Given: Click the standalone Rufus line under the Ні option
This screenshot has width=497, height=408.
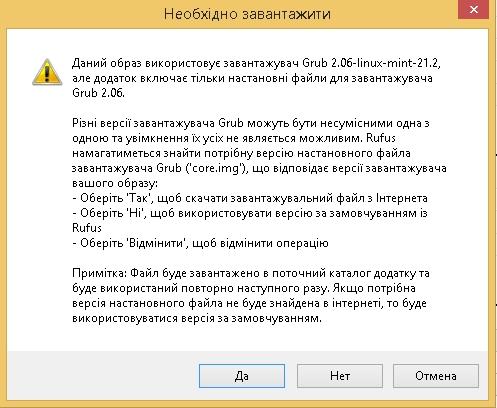Looking at the screenshot, I should click(87, 228).
